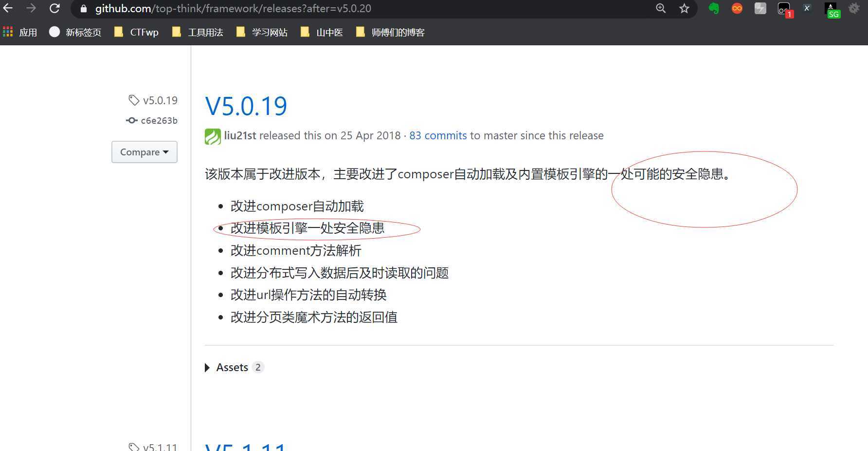Bookmark this page with the star icon
868x451 pixels.
click(684, 8)
